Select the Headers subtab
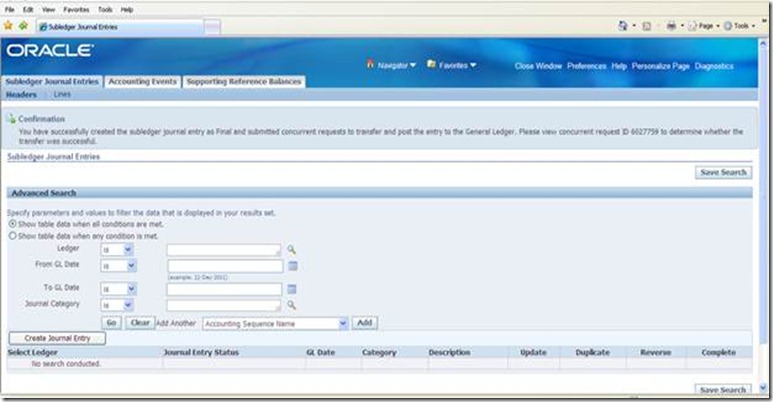 click(x=21, y=94)
